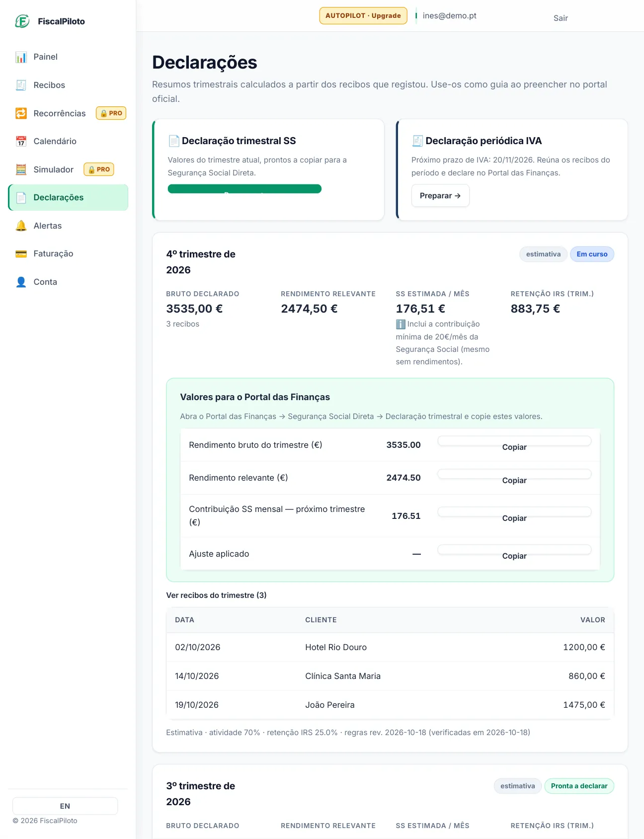Open Painel via its bar chart icon

[x=21, y=57]
